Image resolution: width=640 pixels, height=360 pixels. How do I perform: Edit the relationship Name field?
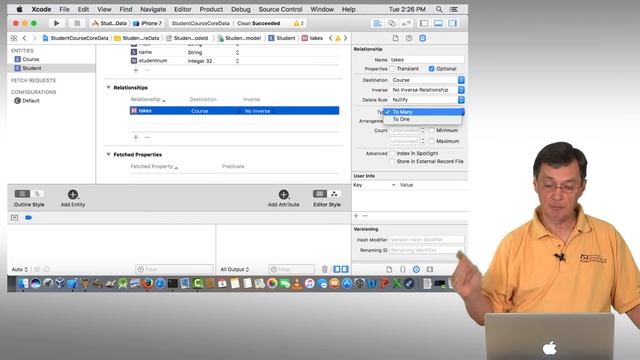[427, 60]
